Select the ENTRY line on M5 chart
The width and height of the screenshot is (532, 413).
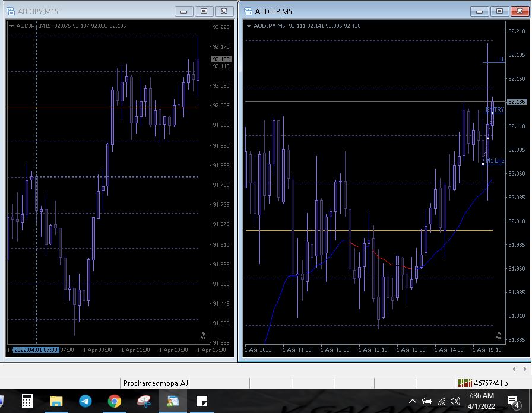point(494,110)
